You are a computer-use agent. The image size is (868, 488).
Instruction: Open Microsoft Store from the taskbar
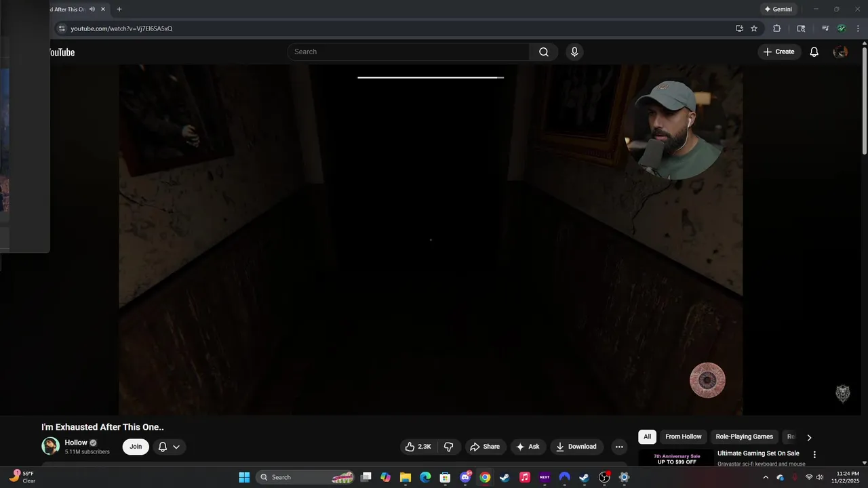point(445,477)
